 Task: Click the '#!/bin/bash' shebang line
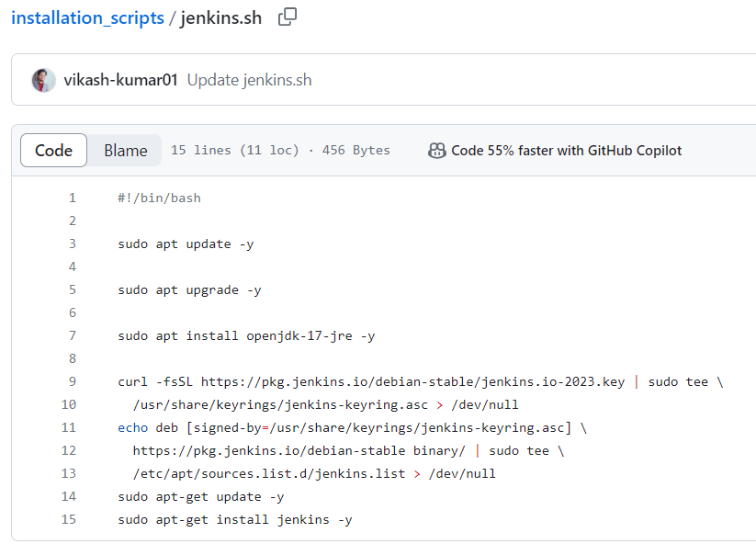coord(159,198)
